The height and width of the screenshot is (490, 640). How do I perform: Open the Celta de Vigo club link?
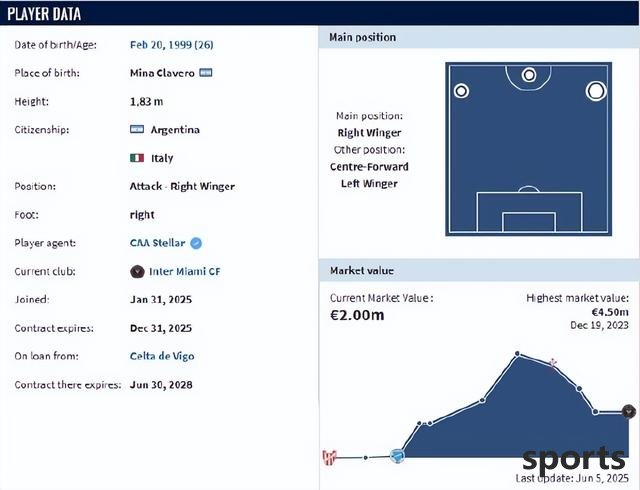point(162,356)
